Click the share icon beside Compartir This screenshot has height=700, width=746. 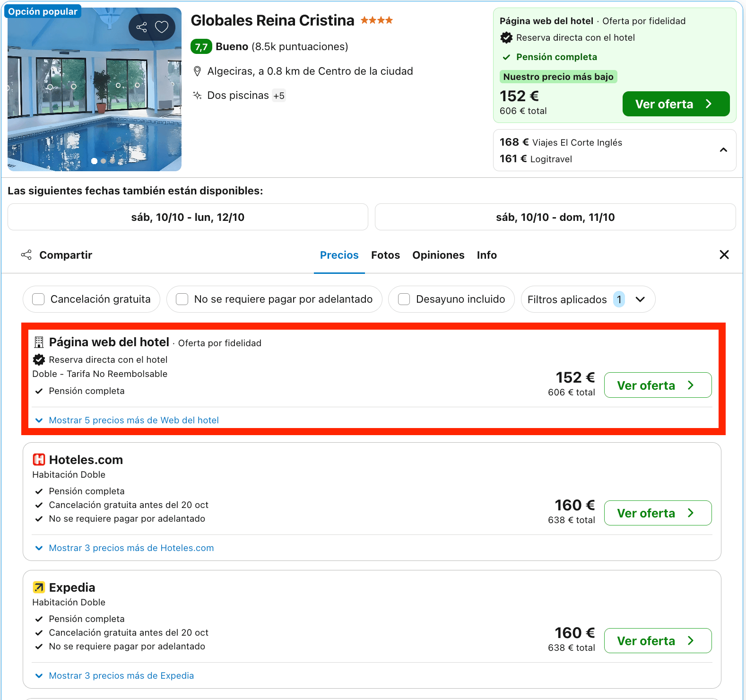(26, 255)
